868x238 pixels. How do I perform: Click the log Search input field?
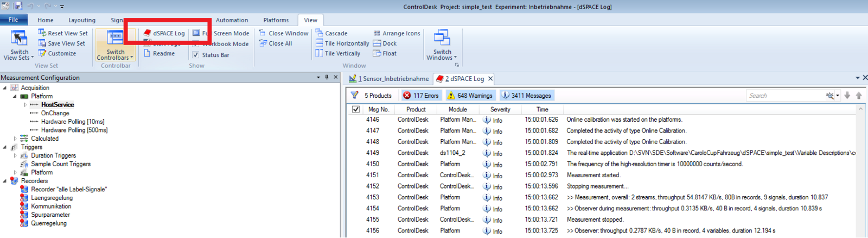tap(784, 96)
